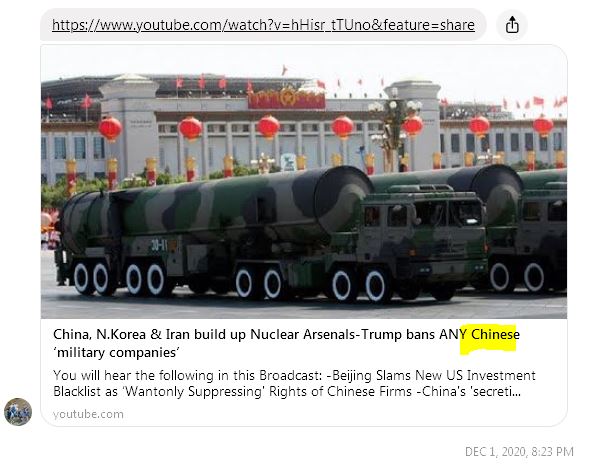Click the DEC 1, 2020 timestamp
Screen dimensions: 592x474
(x=519, y=451)
